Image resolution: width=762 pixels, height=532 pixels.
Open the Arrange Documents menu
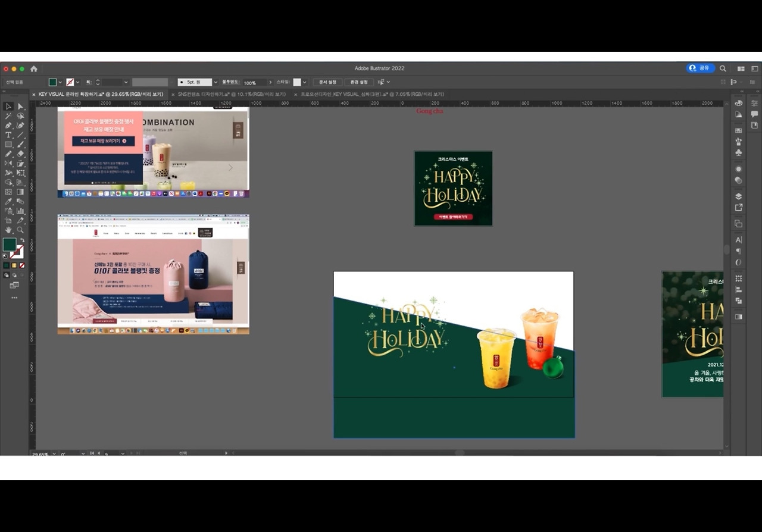pos(741,68)
